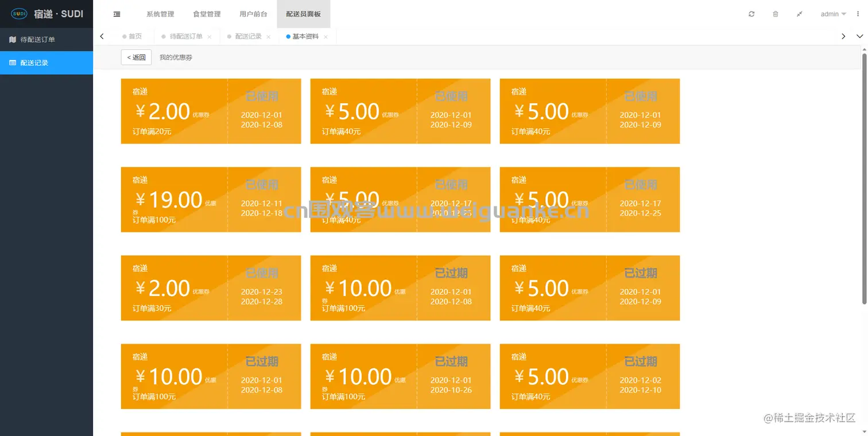Close the 基本资料 tab
This screenshot has width=868, height=436.
tap(325, 37)
